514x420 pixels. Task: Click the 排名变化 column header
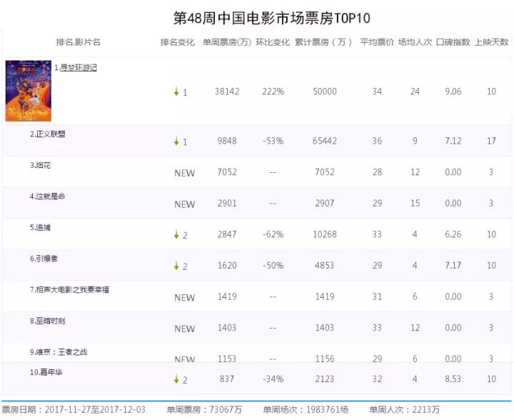(x=177, y=42)
